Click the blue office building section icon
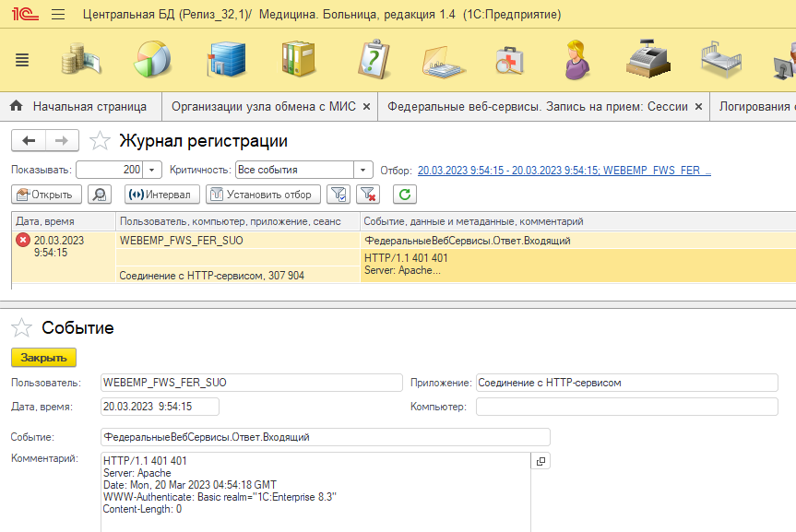This screenshot has width=796, height=532. 226,60
